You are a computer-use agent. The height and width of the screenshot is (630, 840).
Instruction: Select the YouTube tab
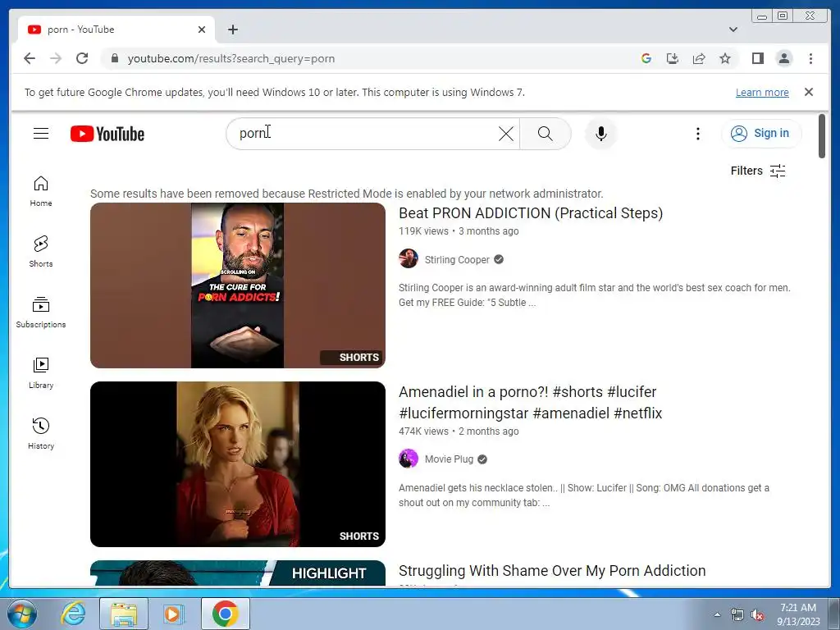coord(116,30)
